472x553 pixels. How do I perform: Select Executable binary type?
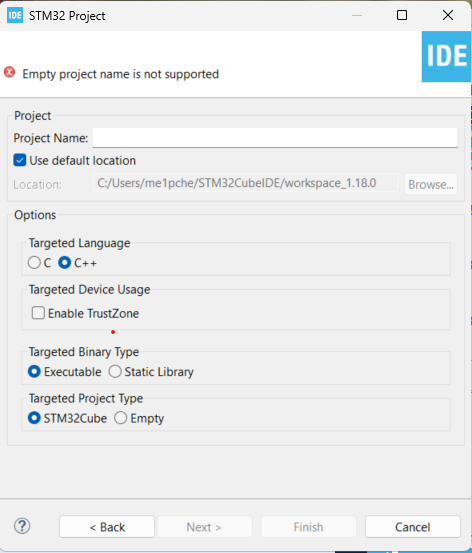click(34, 371)
